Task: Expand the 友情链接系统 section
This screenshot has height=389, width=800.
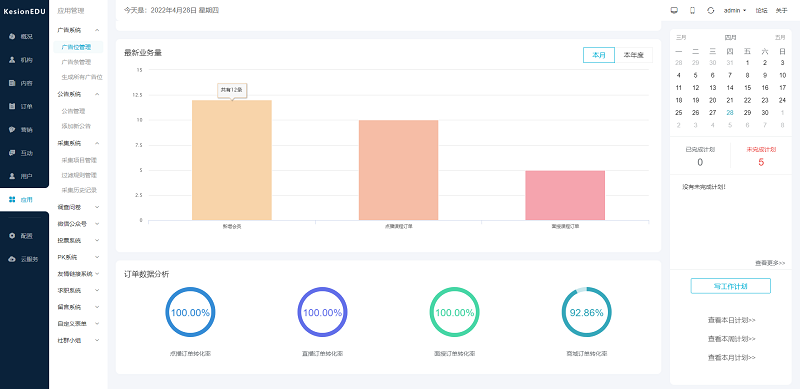Action: [x=78, y=274]
